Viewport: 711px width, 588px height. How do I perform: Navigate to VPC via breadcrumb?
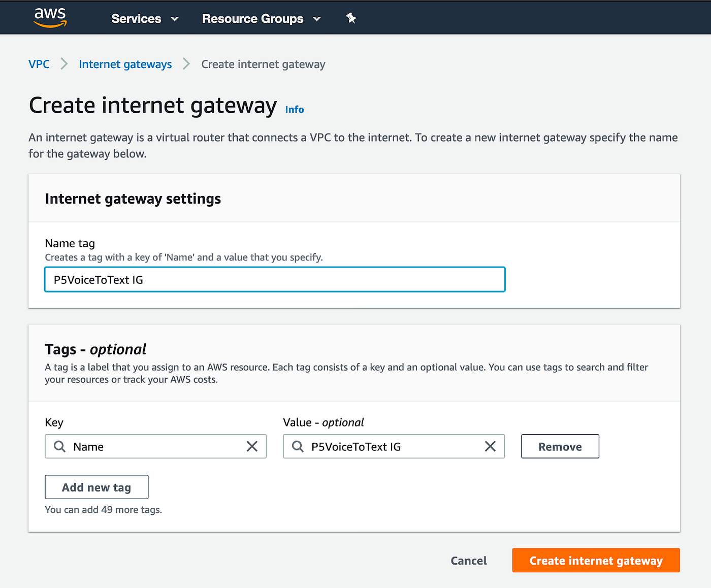(39, 64)
